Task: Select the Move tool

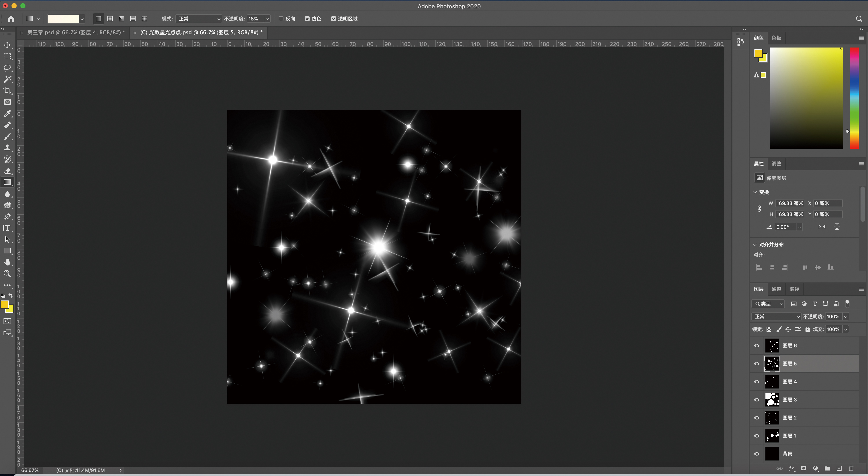Action: pyautogui.click(x=7, y=45)
